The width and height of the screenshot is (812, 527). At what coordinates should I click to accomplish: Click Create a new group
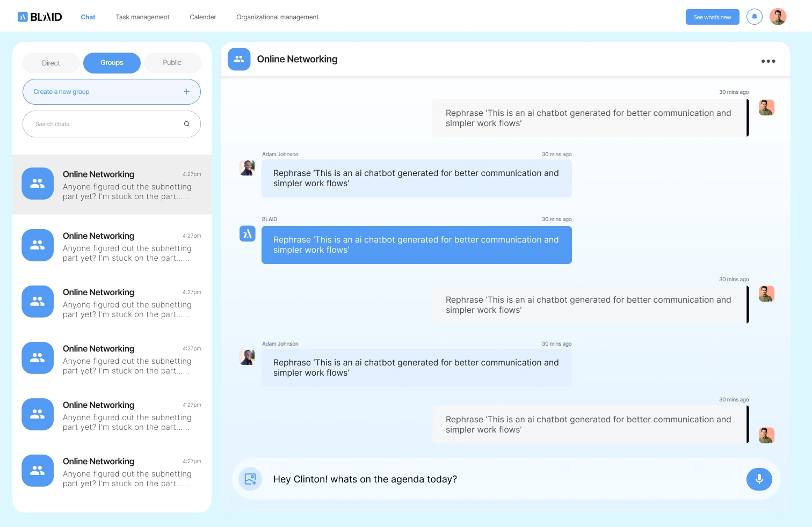(x=61, y=91)
